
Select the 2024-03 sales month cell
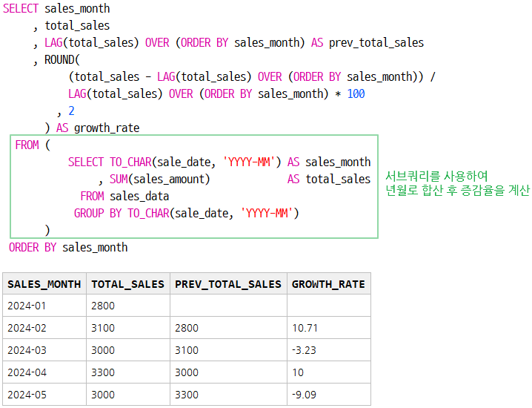click(44, 350)
